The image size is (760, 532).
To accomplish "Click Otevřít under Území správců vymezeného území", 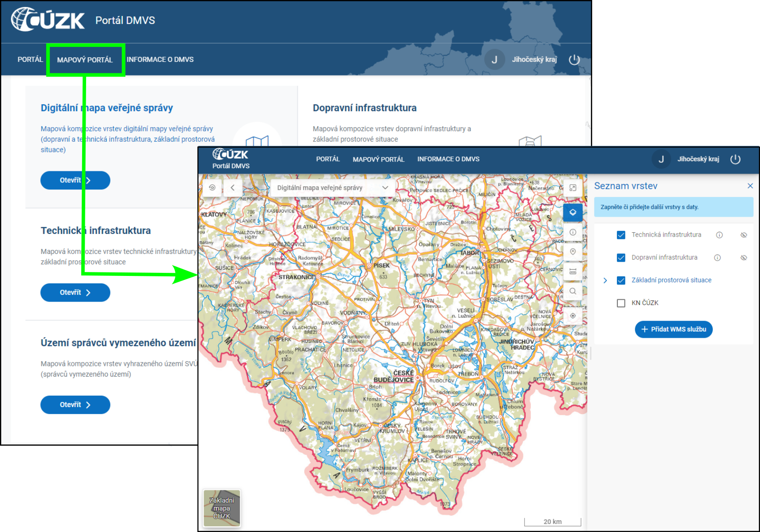I will coord(75,404).
